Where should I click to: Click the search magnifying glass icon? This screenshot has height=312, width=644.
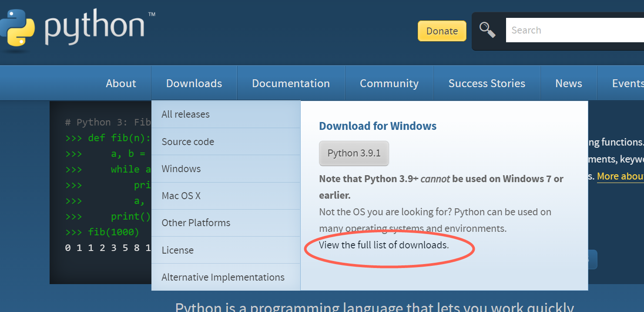pyautogui.click(x=487, y=31)
